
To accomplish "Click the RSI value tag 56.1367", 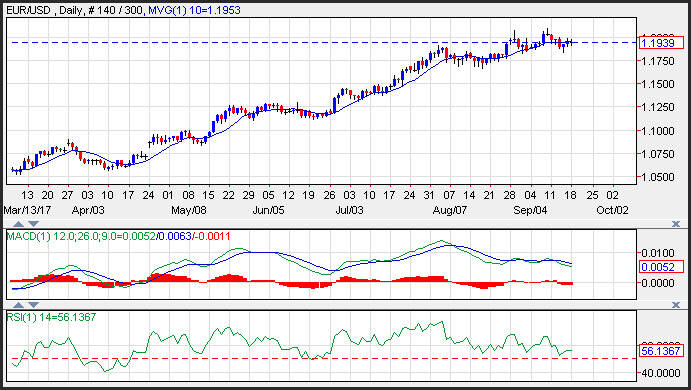I will pyautogui.click(x=661, y=351).
